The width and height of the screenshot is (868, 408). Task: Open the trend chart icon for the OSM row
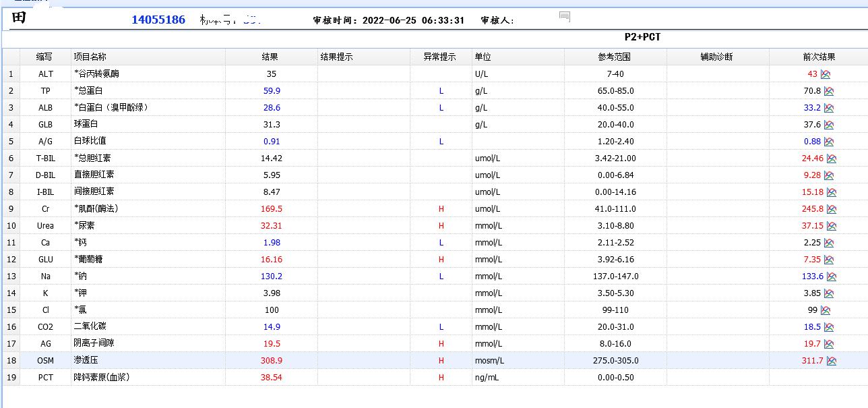pos(832,361)
